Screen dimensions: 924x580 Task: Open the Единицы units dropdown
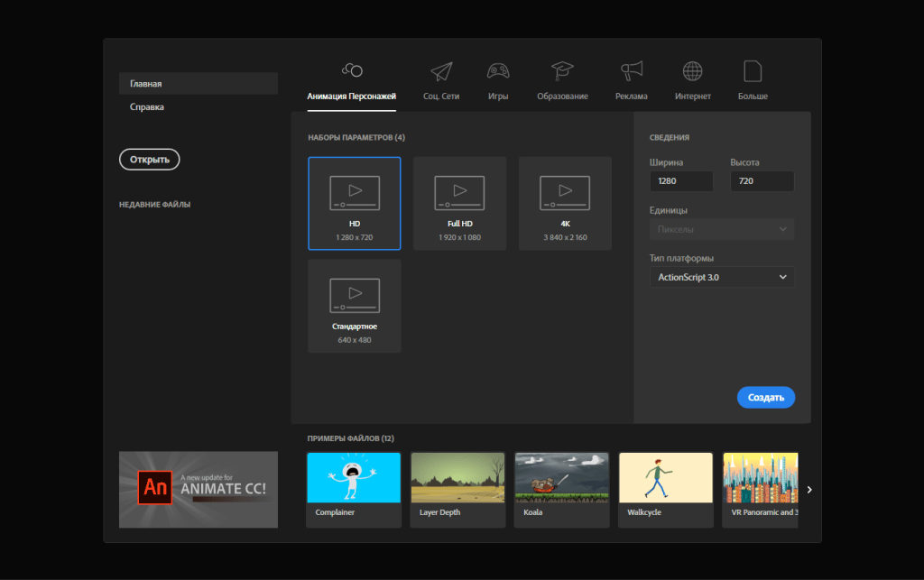point(721,228)
